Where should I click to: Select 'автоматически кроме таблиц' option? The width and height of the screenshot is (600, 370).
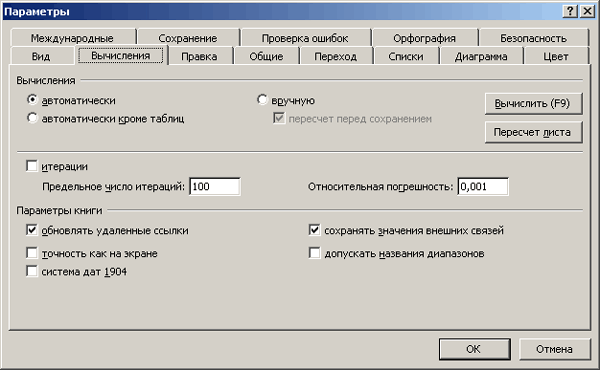[x=32, y=118]
